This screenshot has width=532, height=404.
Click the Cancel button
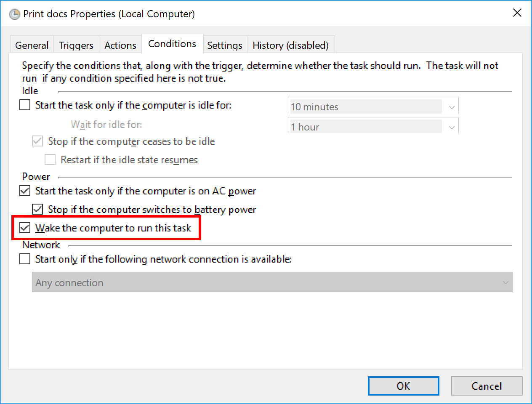(x=487, y=386)
